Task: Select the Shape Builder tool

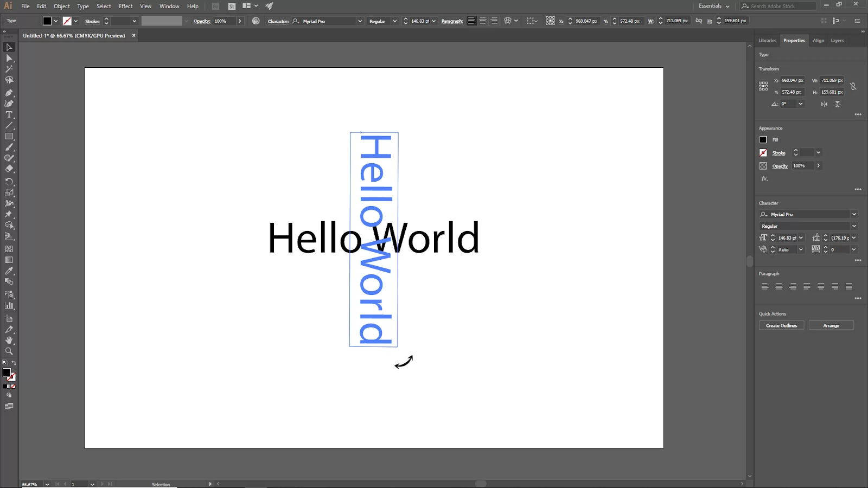Action: pyautogui.click(x=9, y=226)
